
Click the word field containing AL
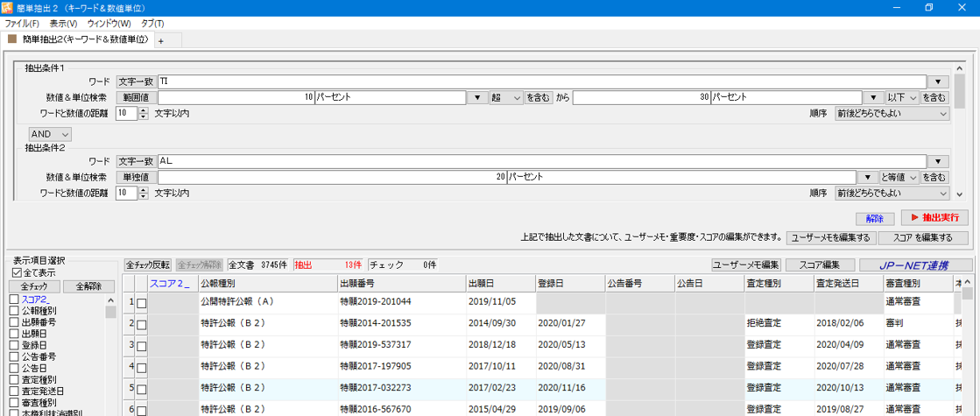[542, 161]
